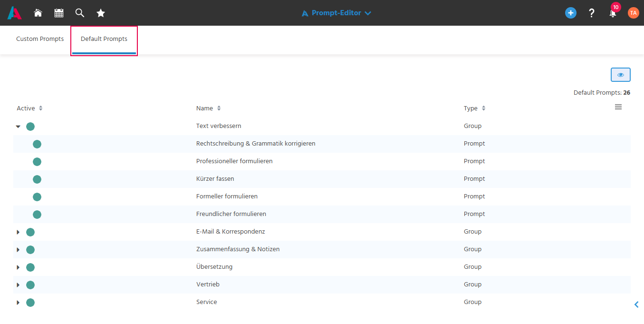Go to the Home icon

(x=38, y=13)
